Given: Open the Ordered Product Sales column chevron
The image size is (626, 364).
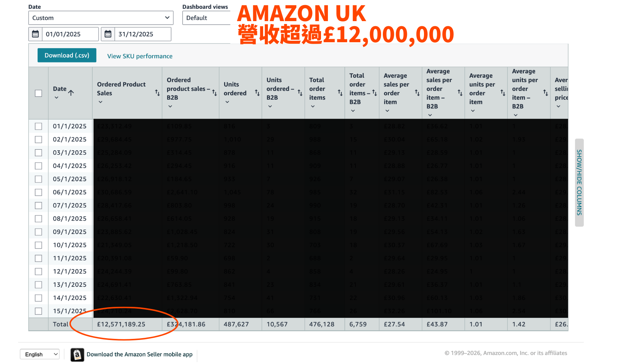Looking at the screenshot, I should tap(100, 102).
